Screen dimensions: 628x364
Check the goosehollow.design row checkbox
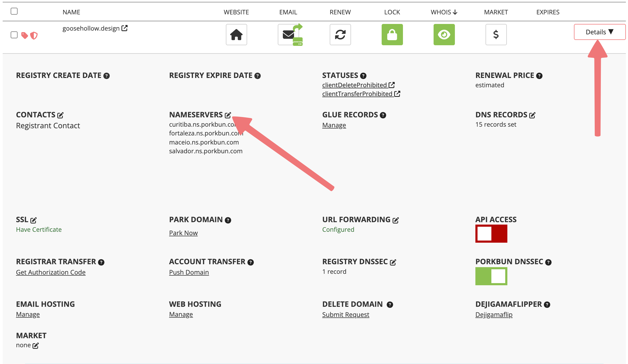14,35
